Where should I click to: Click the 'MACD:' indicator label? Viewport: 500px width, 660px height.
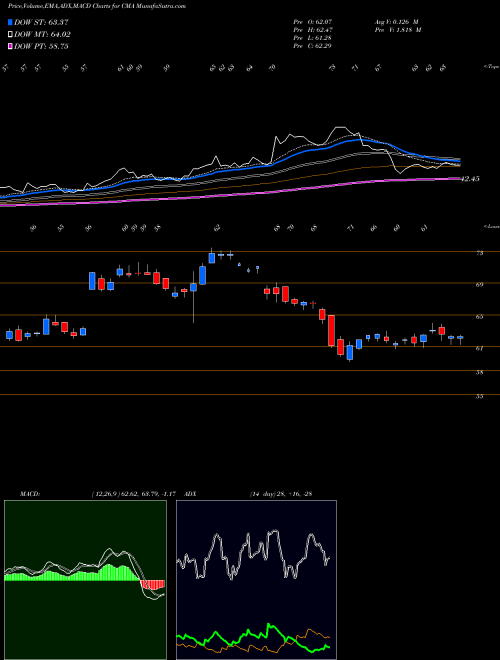(30, 493)
